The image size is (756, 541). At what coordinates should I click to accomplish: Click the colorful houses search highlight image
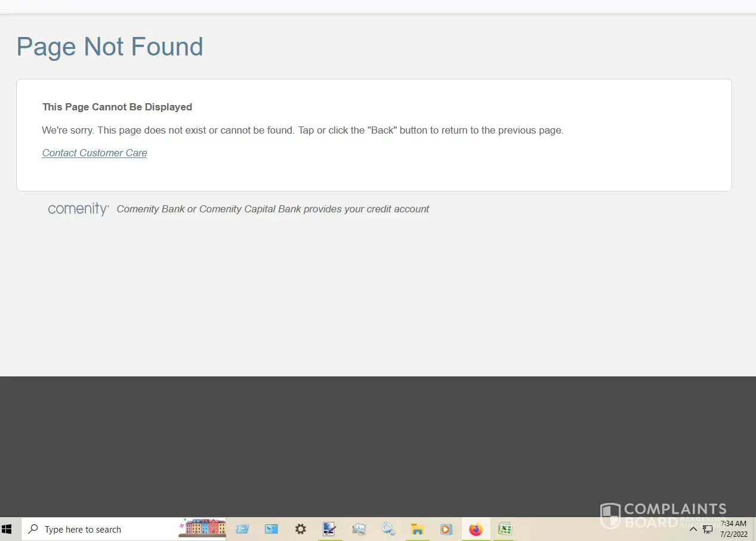202,528
